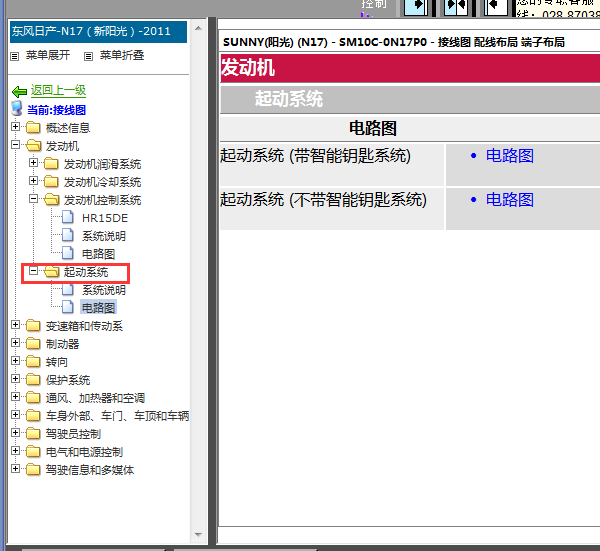Click 转向 folder icon
Viewport: 600px width, 551px height.
(x=33, y=361)
